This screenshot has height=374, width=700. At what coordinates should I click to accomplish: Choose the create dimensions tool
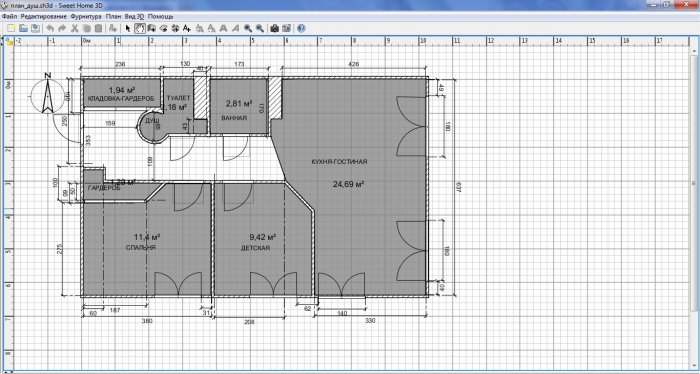point(175,28)
